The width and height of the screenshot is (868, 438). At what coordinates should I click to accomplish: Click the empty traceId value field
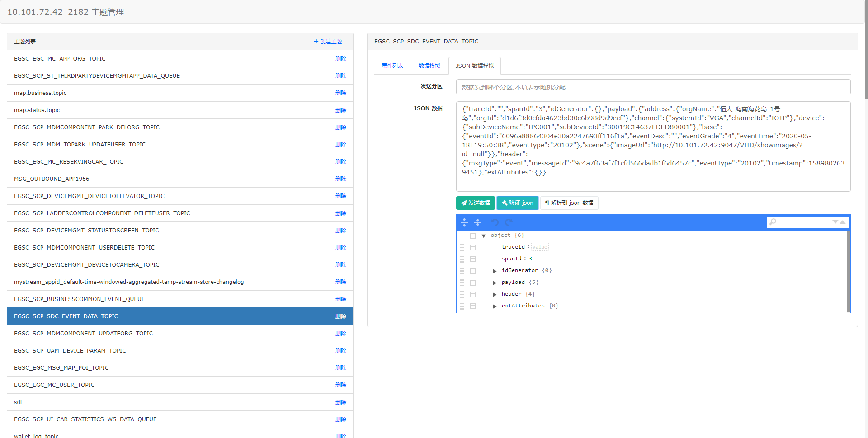(540, 247)
